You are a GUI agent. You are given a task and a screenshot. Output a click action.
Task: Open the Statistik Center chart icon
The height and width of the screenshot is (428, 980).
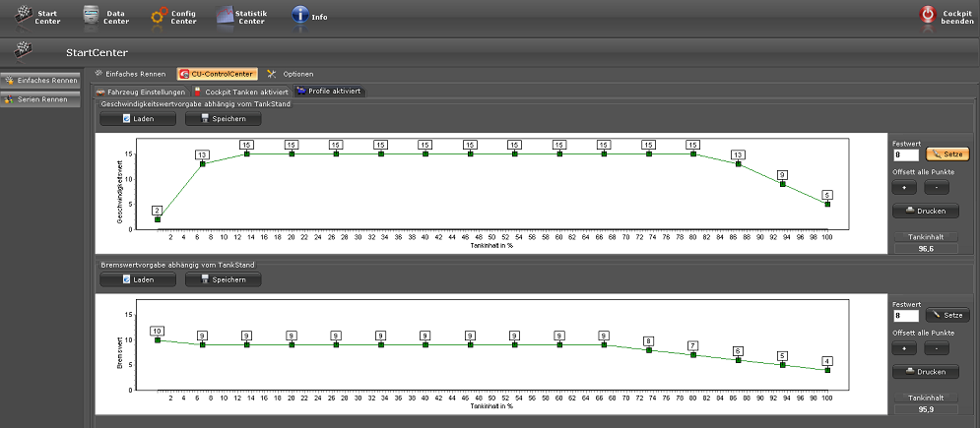coord(226,15)
